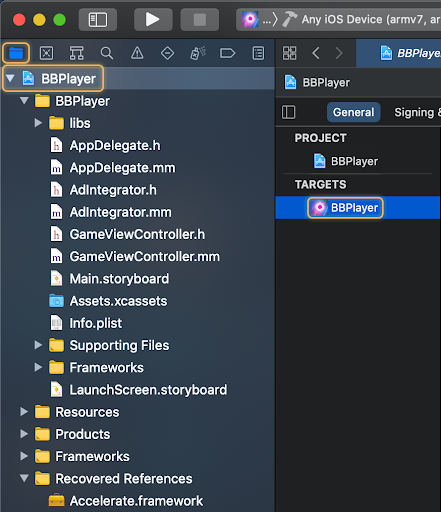Collapse the BBPlayer group folder
Viewport: 441px width, 512px height.
point(24,101)
